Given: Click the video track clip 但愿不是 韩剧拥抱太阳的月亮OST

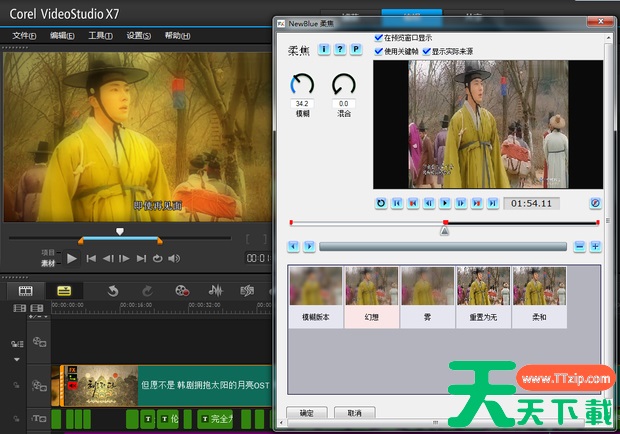Looking at the screenshot, I should [166, 385].
